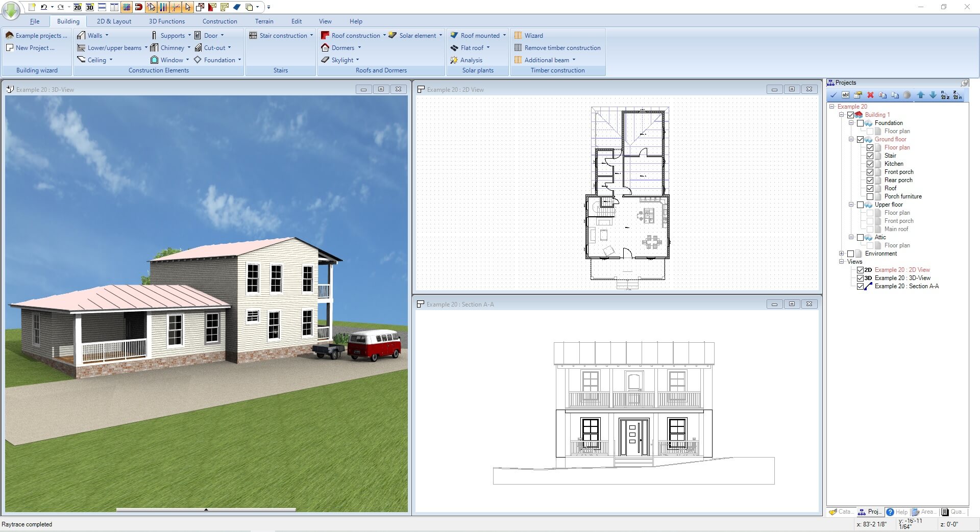Collapse the Attic tree node
Image resolution: width=980 pixels, height=532 pixels.
(851, 237)
